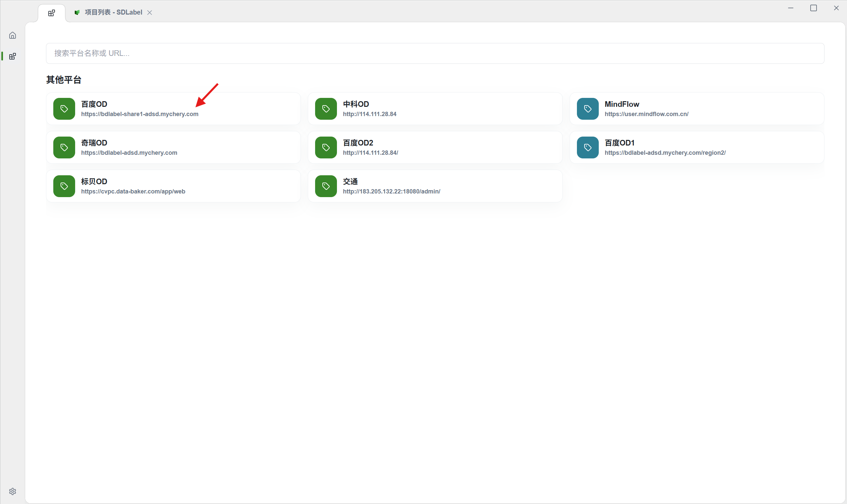
Task: Click the 其他平台 section heading
Action: (64, 80)
